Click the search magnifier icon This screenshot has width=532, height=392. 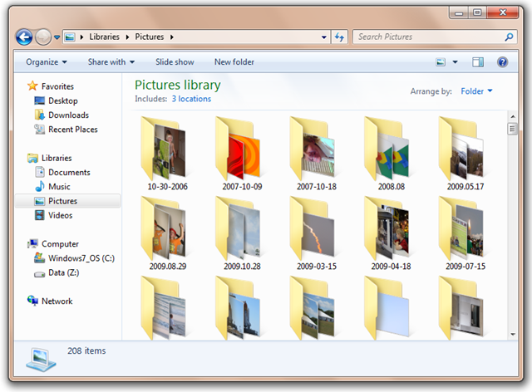(509, 37)
